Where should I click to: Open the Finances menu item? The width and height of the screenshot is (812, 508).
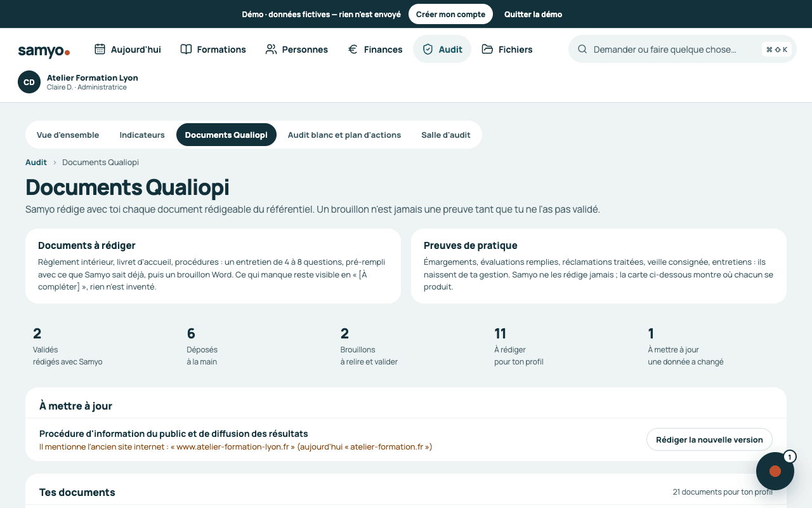[x=375, y=49]
